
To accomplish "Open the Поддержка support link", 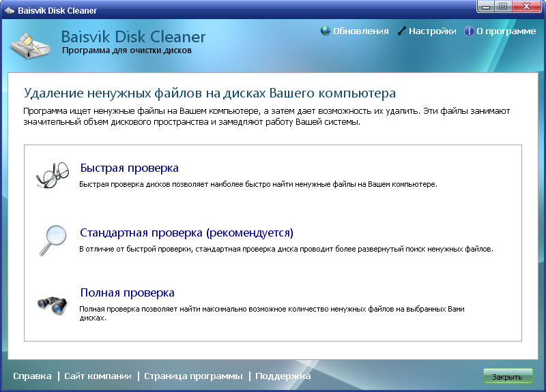I will (283, 376).
